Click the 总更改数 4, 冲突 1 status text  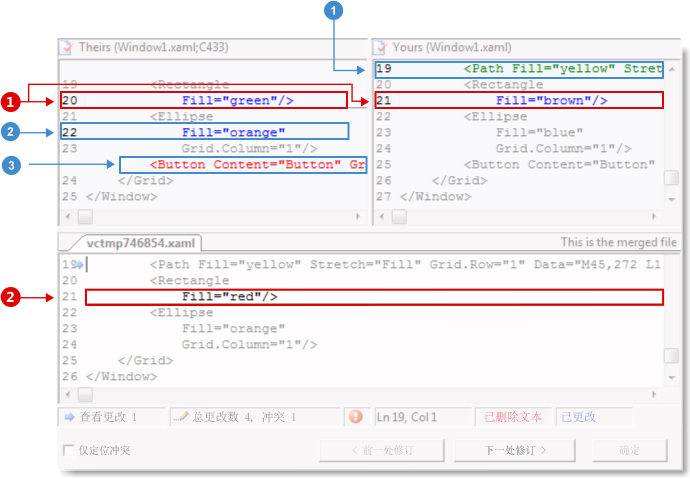coord(244,417)
